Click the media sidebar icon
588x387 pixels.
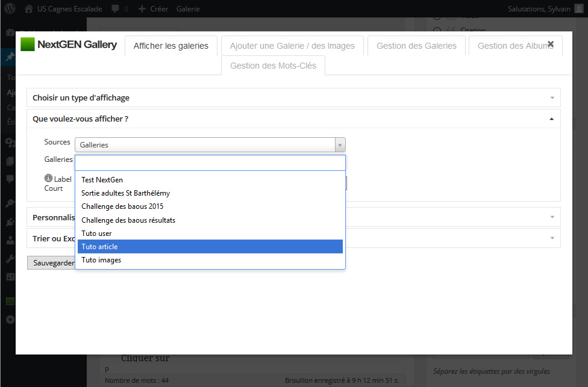coord(10,143)
